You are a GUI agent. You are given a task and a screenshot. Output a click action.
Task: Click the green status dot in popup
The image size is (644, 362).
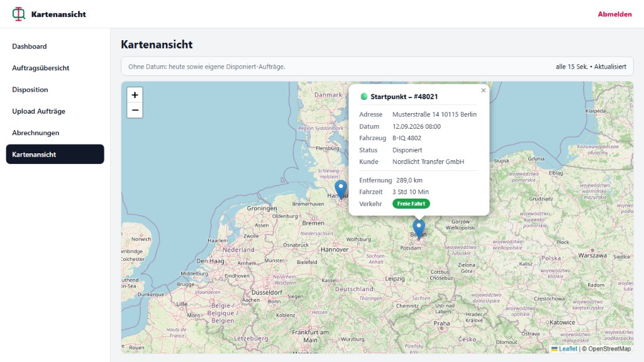tap(364, 97)
